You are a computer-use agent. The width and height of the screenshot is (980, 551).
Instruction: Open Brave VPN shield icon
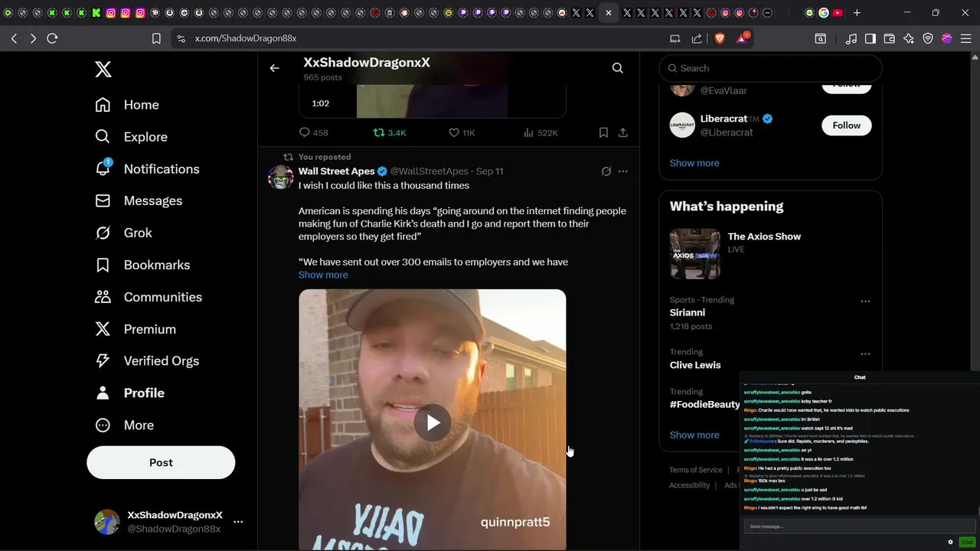tap(928, 38)
